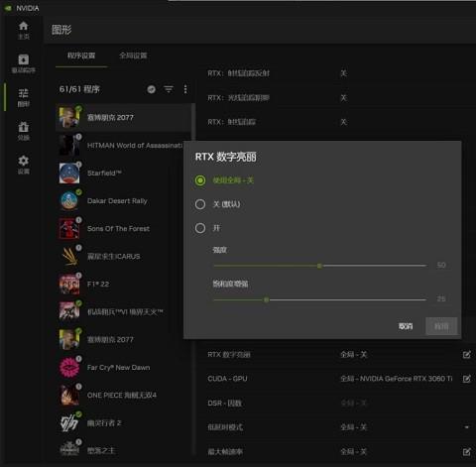Select the 幽灵行者 2 game thumbnail
The width and height of the screenshot is (476, 467).
click(69, 422)
